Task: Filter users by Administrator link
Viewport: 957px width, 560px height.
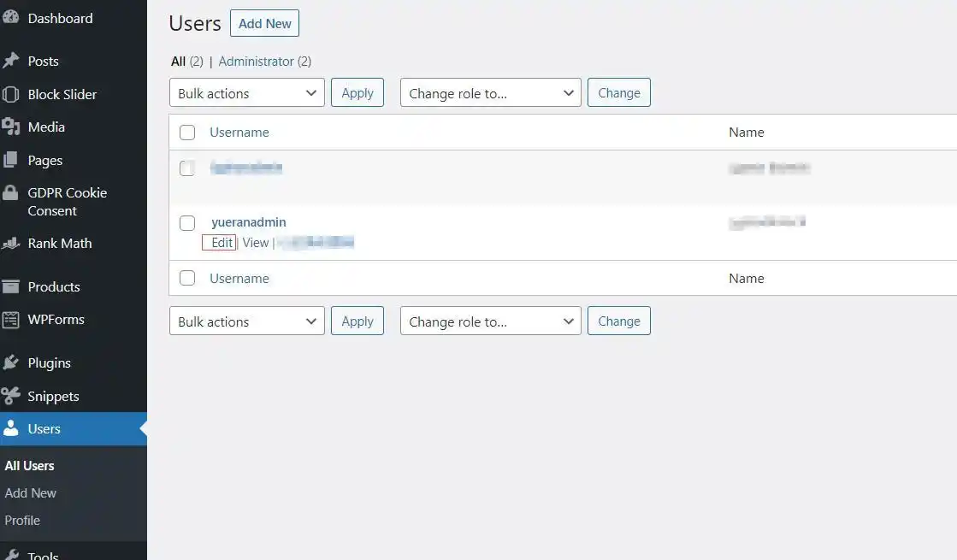Action: 256,62
